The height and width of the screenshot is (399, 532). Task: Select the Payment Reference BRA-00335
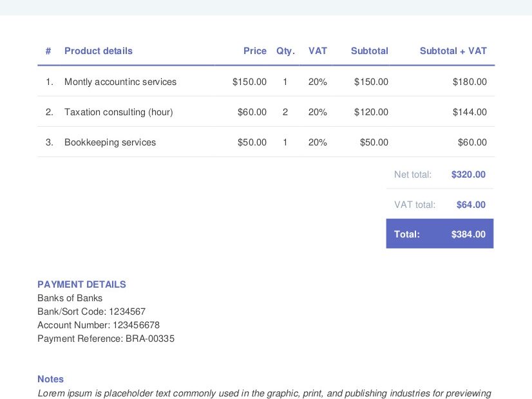click(x=107, y=339)
